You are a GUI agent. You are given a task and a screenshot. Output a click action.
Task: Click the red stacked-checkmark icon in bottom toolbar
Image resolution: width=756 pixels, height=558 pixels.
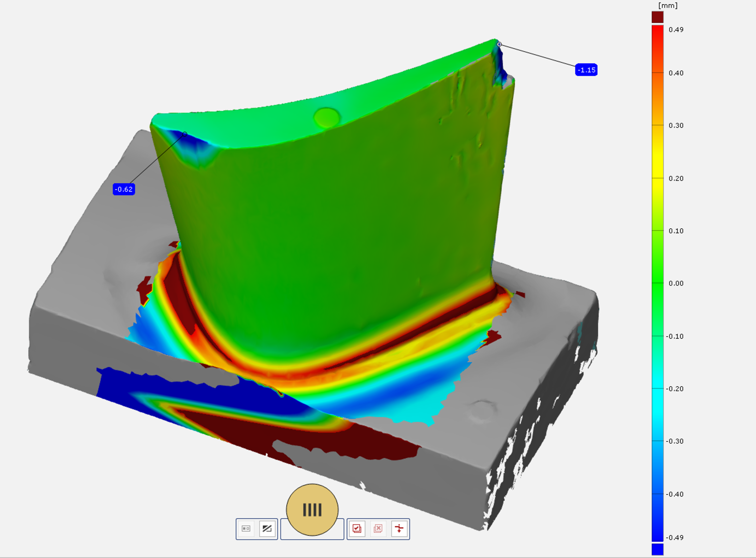point(357,529)
